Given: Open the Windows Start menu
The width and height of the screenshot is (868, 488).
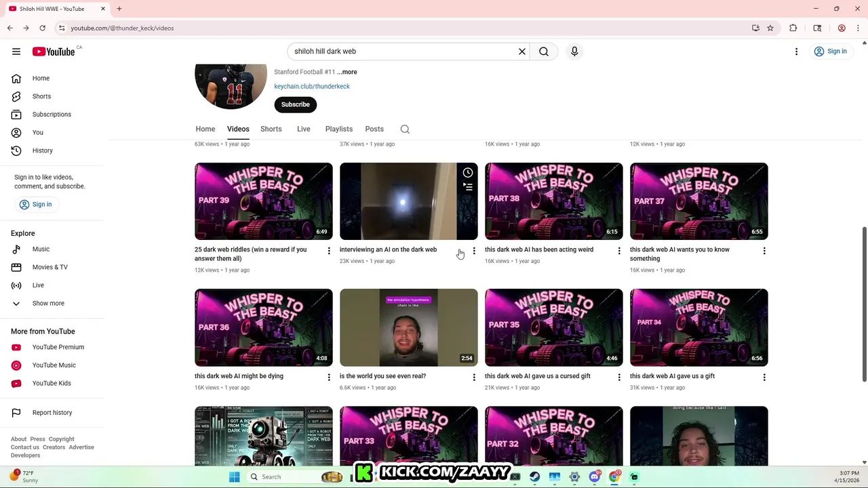Looking at the screenshot, I should pyautogui.click(x=234, y=477).
